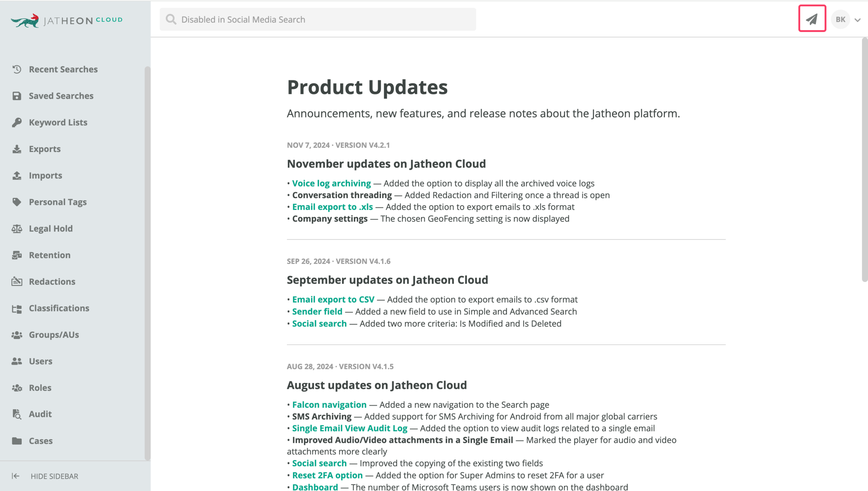Click the Legal Hold scales icon

tap(17, 229)
